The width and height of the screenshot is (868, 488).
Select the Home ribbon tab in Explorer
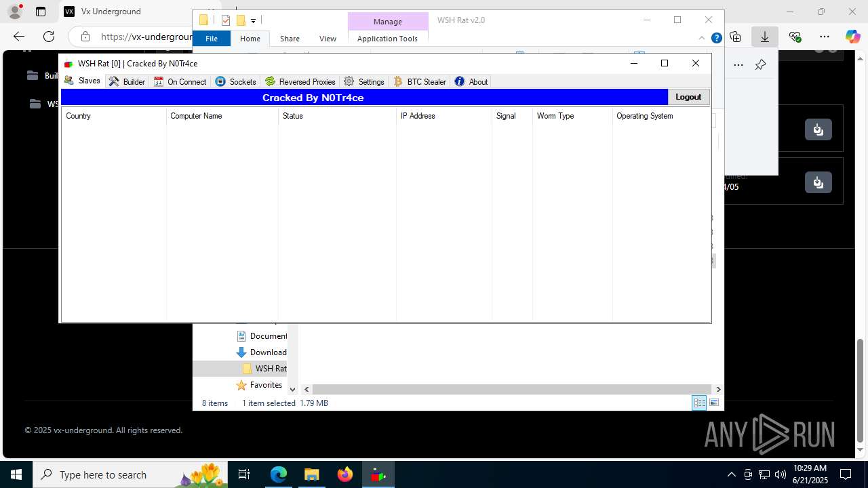250,39
